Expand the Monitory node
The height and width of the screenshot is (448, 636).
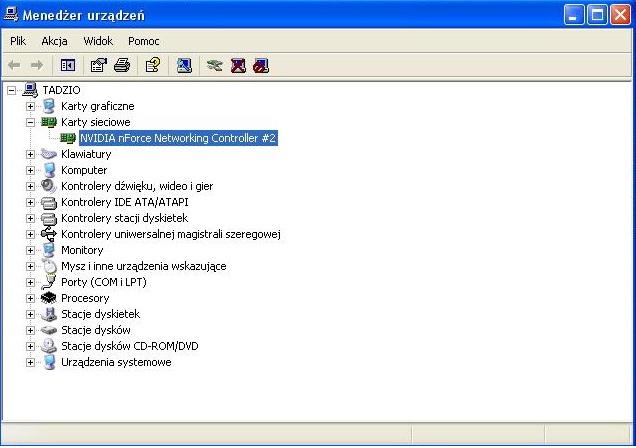(30, 250)
